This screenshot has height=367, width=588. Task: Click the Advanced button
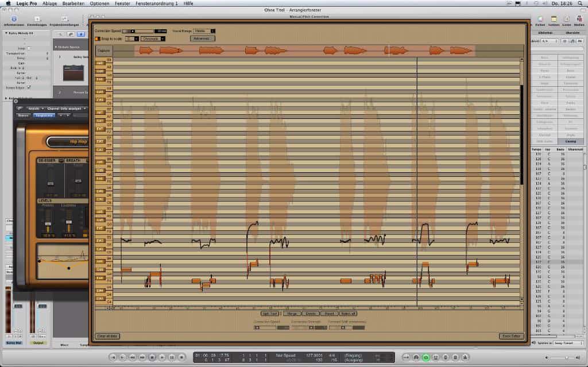click(203, 38)
